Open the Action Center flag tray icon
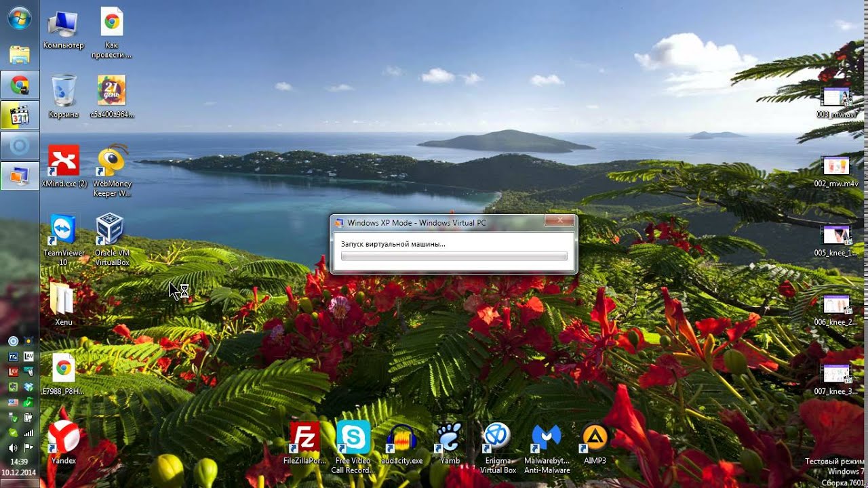This screenshot has height=488, width=868. [x=28, y=448]
